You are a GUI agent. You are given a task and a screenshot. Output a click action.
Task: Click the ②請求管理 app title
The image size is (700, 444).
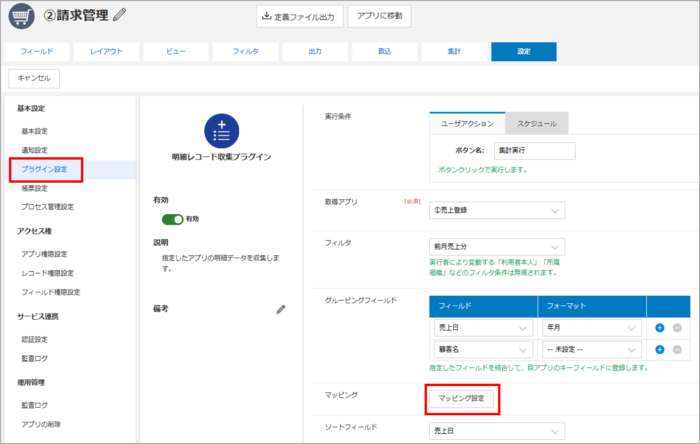[76, 15]
